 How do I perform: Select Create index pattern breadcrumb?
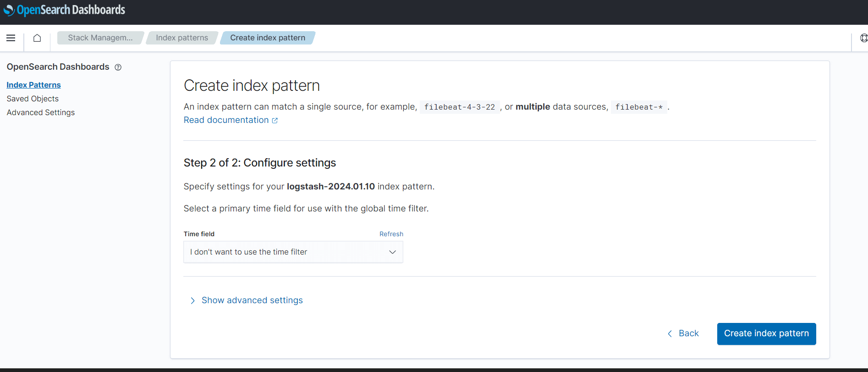[x=268, y=38]
